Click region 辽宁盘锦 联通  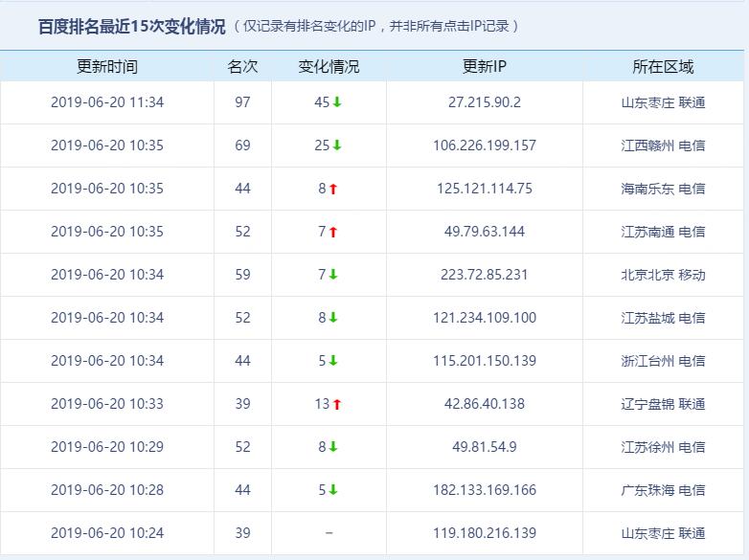pyautogui.click(x=663, y=404)
